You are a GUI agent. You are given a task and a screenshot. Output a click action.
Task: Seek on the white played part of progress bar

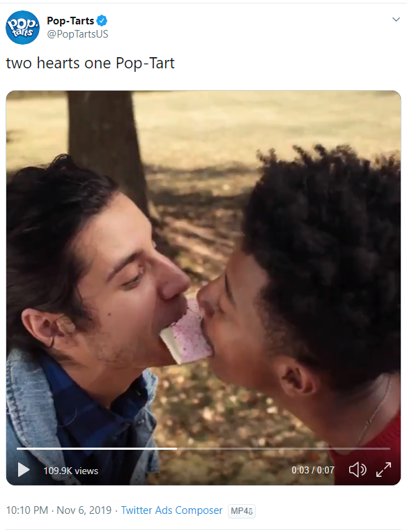pyautogui.click(x=97, y=448)
